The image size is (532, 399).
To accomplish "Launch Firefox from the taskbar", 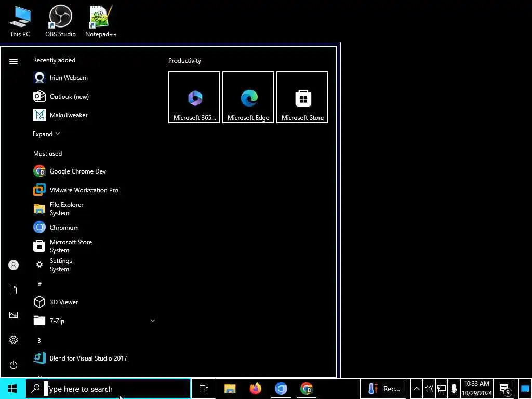I will tap(256, 389).
